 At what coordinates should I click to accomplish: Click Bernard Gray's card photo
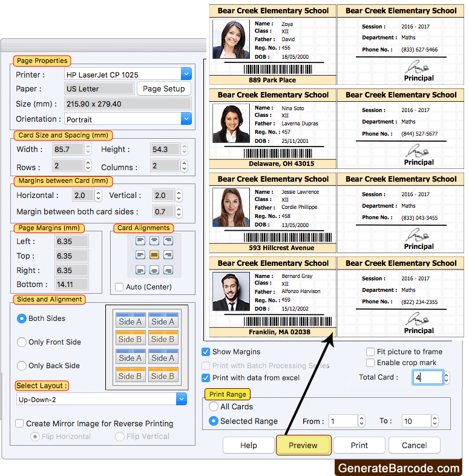point(231,291)
